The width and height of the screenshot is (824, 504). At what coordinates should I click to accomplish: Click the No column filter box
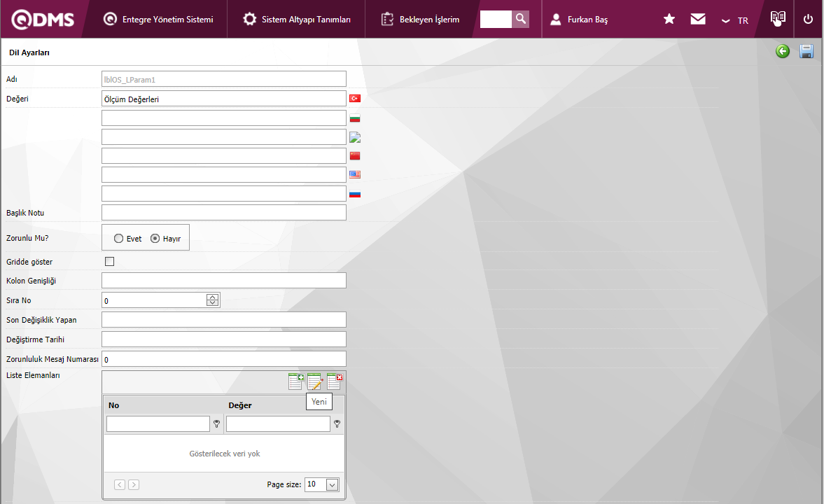158,423
